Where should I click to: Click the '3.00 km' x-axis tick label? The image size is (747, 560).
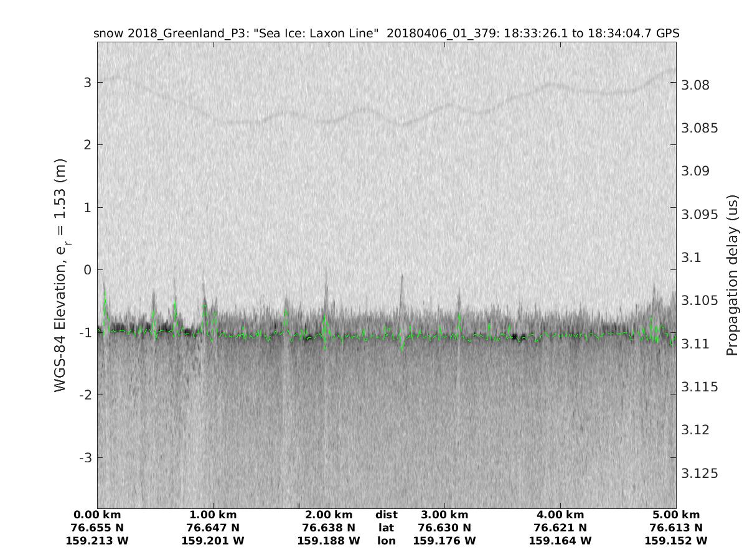pyautogui.click(x=444, y=515)
